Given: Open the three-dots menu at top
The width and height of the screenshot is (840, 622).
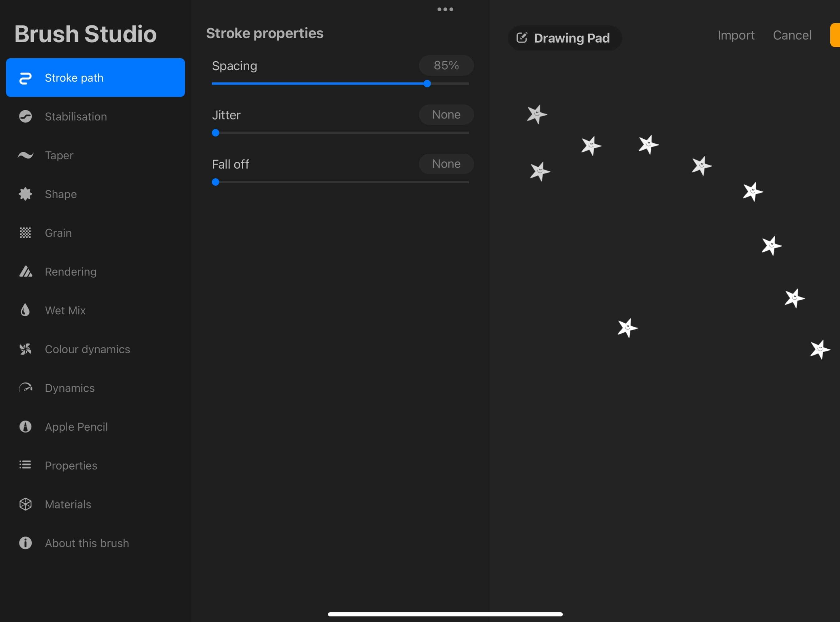Looking at the screenshot, I should [x=445, y=9].
